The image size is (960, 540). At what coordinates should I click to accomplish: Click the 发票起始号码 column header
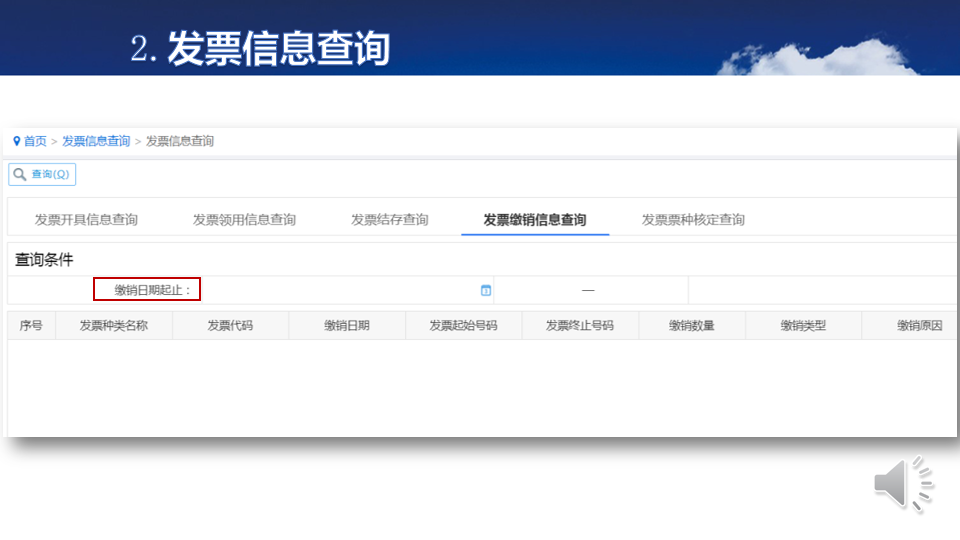click(x=463, y=326)
